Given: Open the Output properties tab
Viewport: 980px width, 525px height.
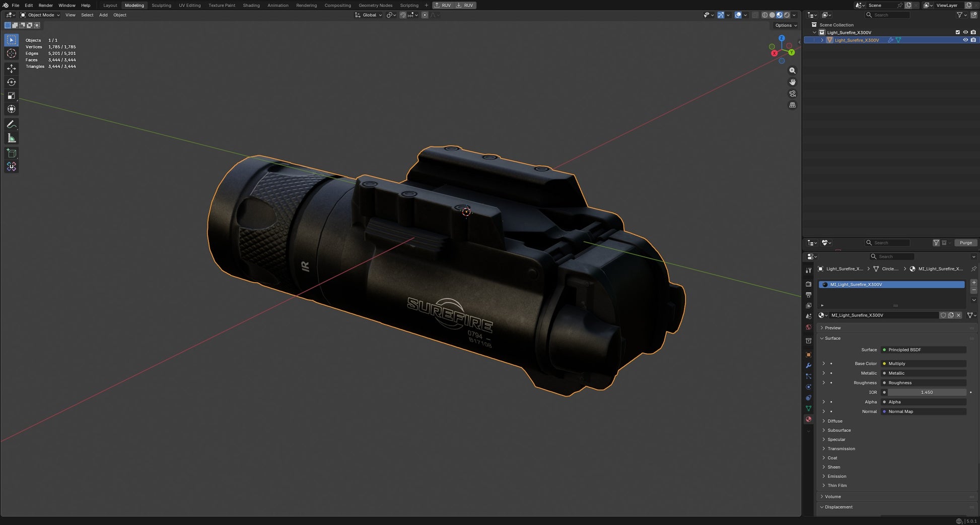Looking at the screenshot, I should tap(809, 295).
